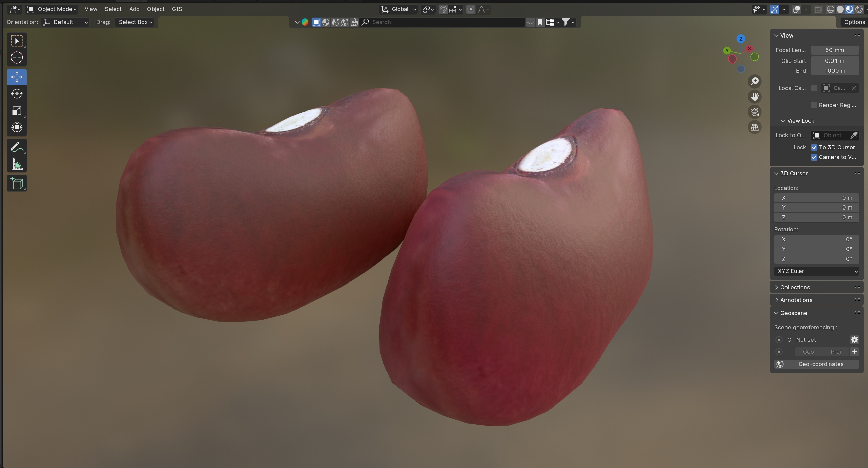Enable Render Region checkbox
The width and height of the screenshot is (868, 468).
814,105
